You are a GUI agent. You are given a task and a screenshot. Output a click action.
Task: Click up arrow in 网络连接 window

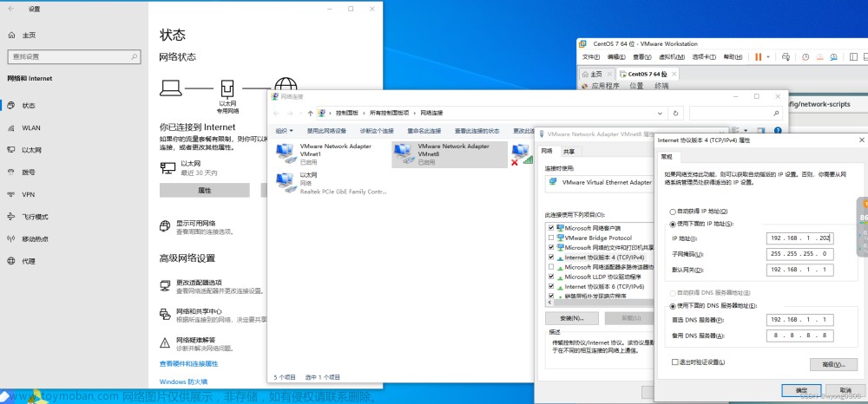coord(310,113)
